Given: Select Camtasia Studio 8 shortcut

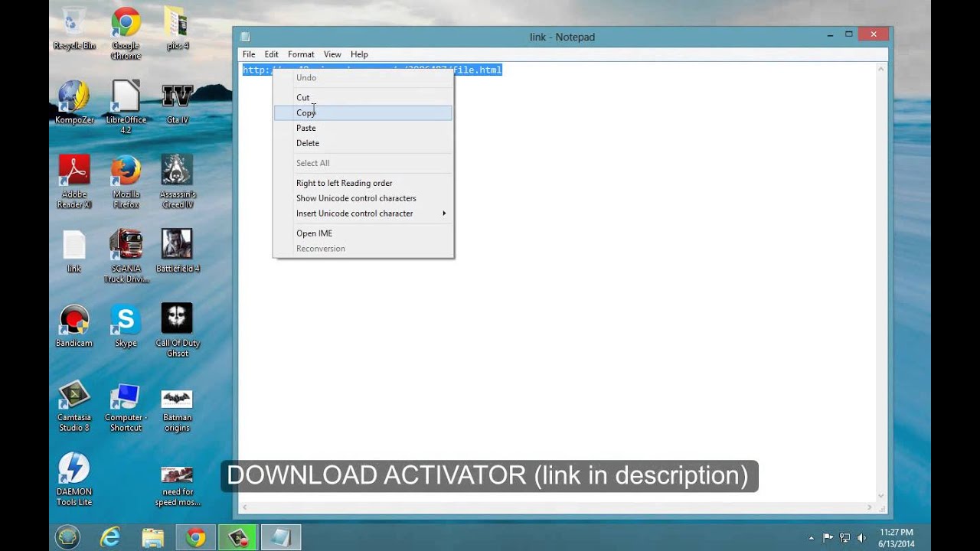Looking at the screenshot, I should (74, 405).
